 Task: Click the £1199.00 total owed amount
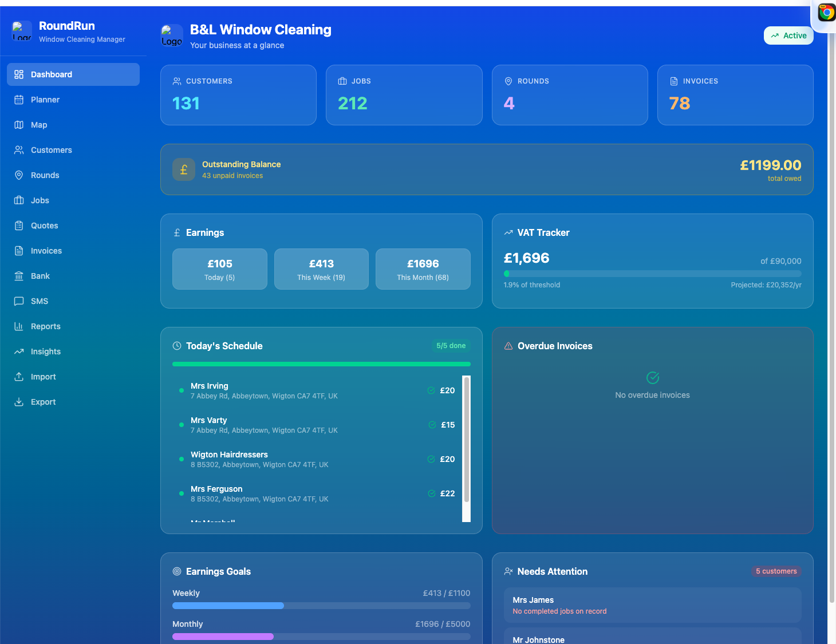pyautogui.click(x=771, y=165)
